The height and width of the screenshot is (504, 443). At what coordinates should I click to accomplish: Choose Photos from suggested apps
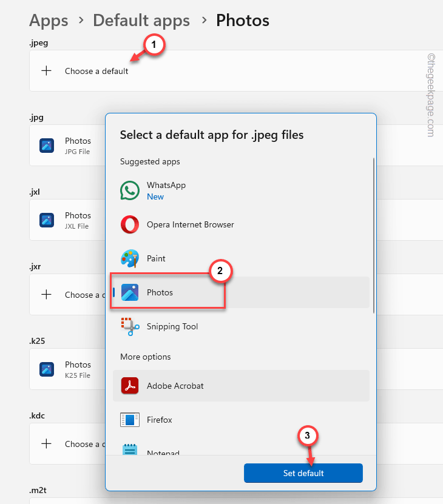(x=241, y=292)
